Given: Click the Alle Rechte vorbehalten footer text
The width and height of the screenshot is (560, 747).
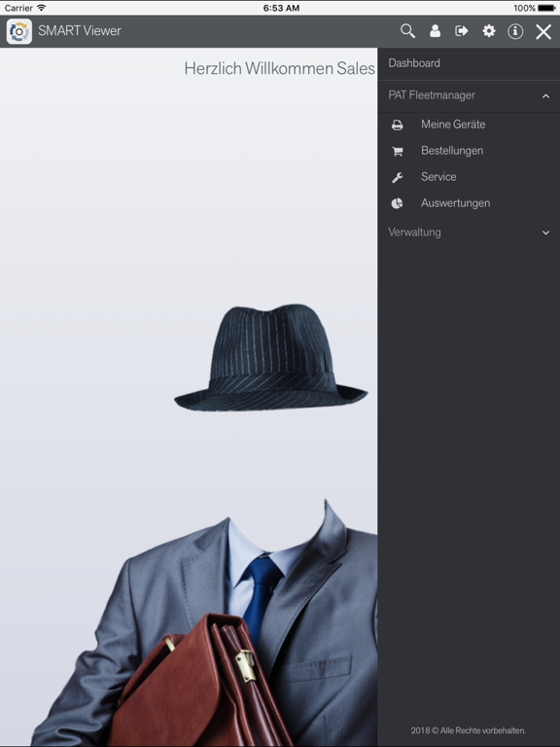Looking at the screenshot, I should coord(468,730).
